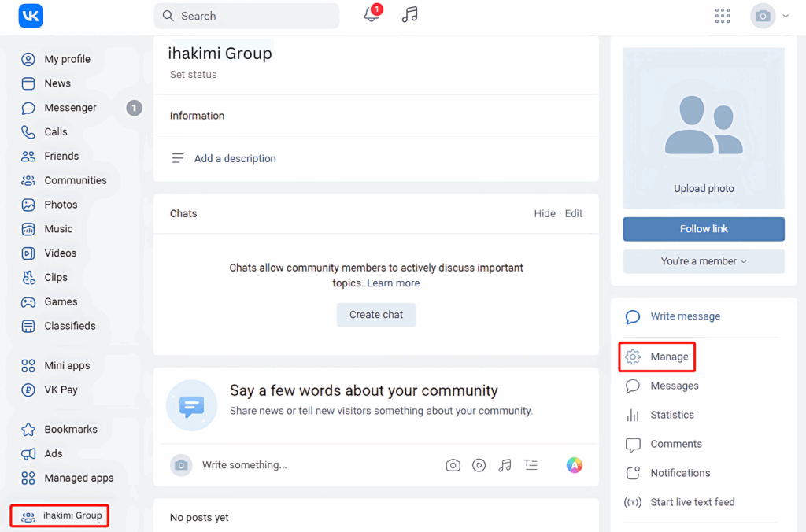Open the VK services grid icon
This screenshot has width=806, height=532.
click(x=722, y=16)
